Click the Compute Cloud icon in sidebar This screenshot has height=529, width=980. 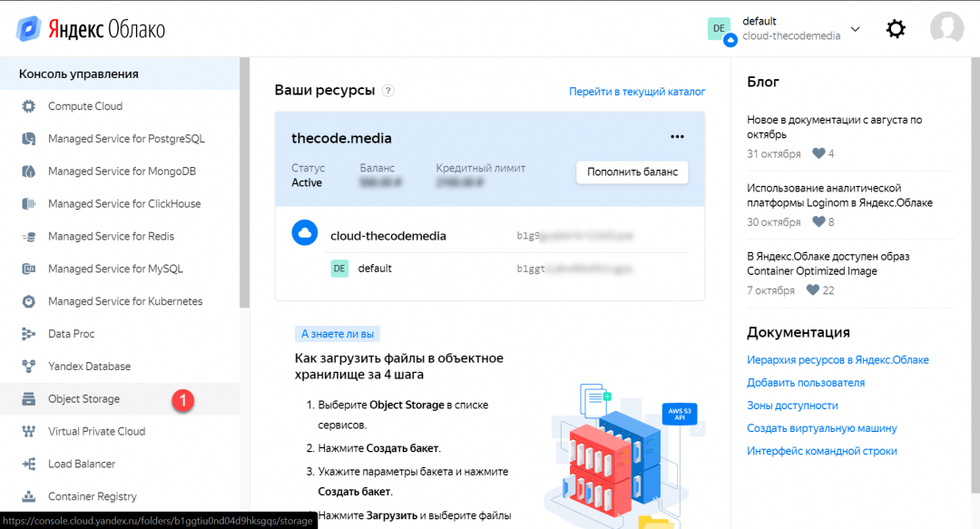coord(29,106)
